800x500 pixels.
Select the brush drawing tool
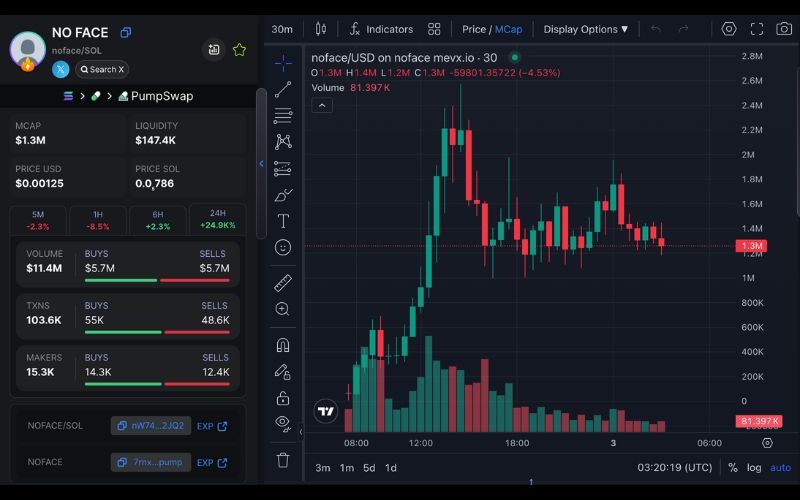coord(283,195)
